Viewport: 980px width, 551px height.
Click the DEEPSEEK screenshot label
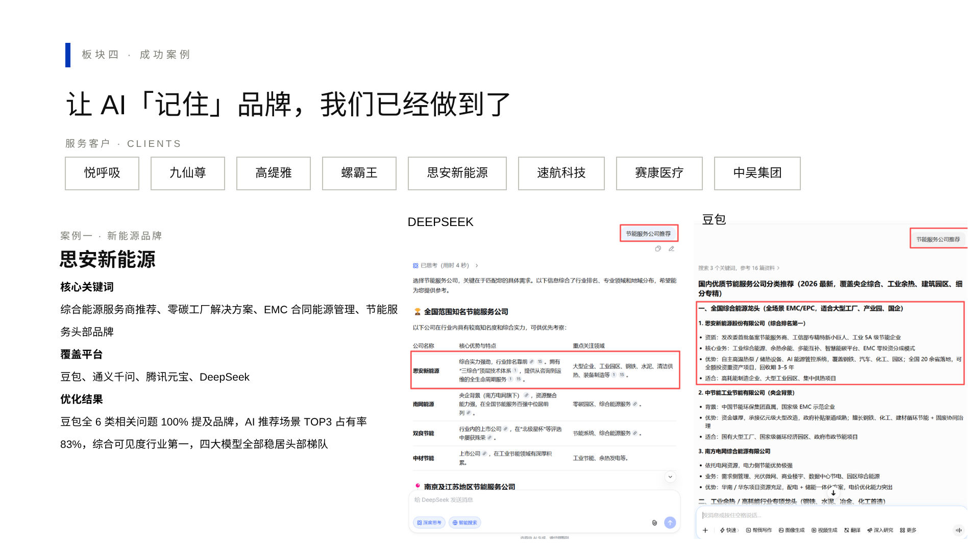(x=440, y=222)
